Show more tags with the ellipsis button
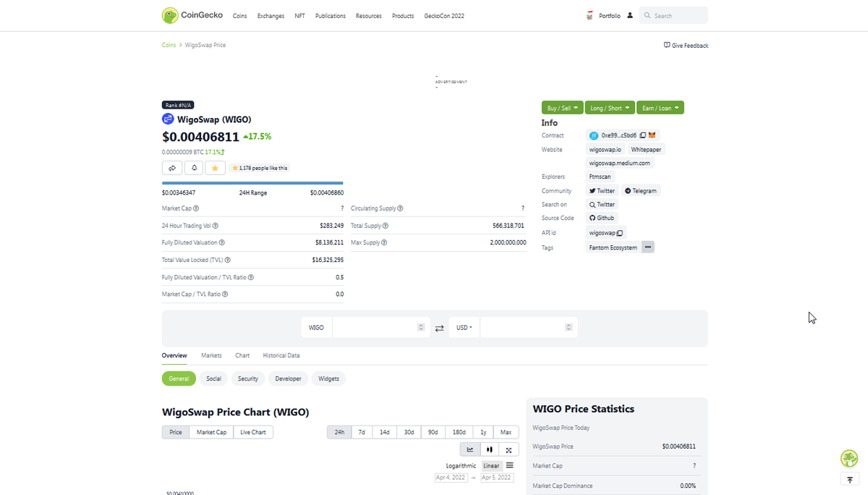Screen dimensions: 868x495 point(648,247)
